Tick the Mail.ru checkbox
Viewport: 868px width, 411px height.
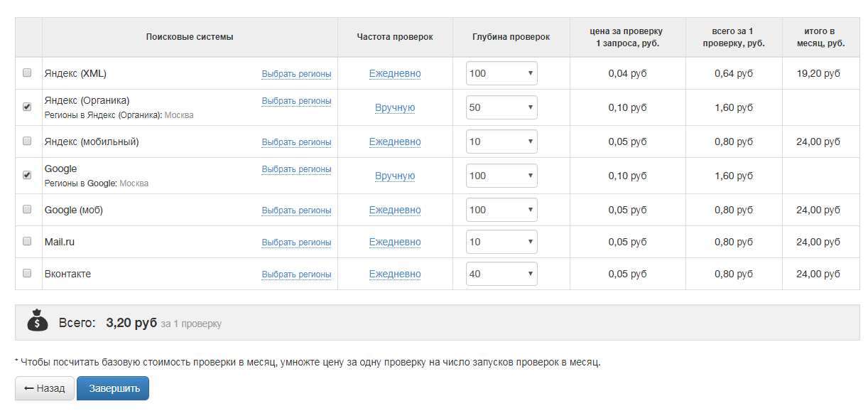[27, 241]
